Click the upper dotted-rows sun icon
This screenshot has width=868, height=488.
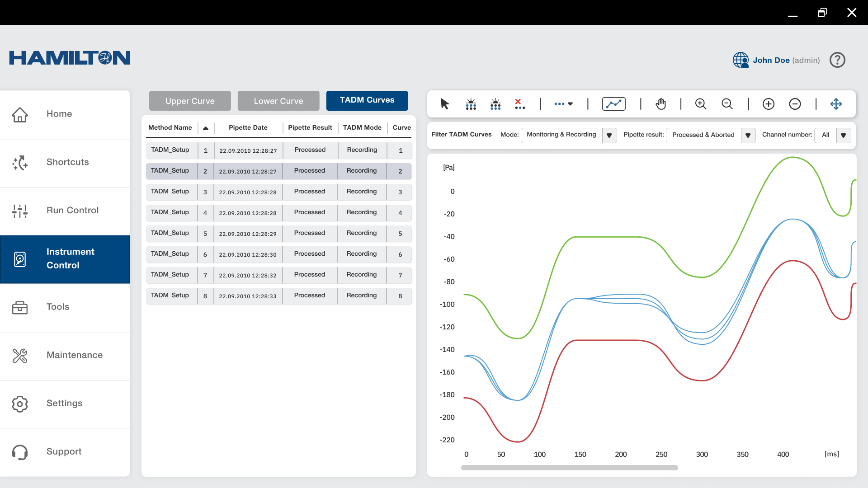pyautogui.click(x=471, y=104)
